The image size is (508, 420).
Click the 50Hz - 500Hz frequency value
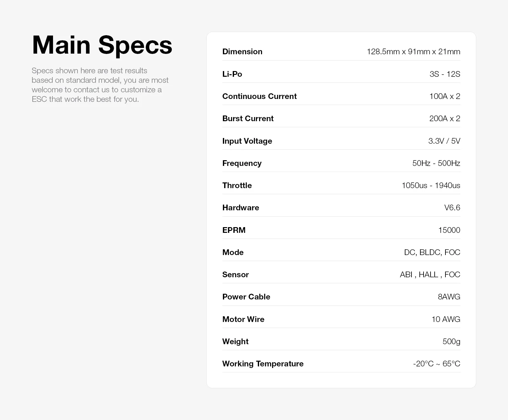click(436, 163)
